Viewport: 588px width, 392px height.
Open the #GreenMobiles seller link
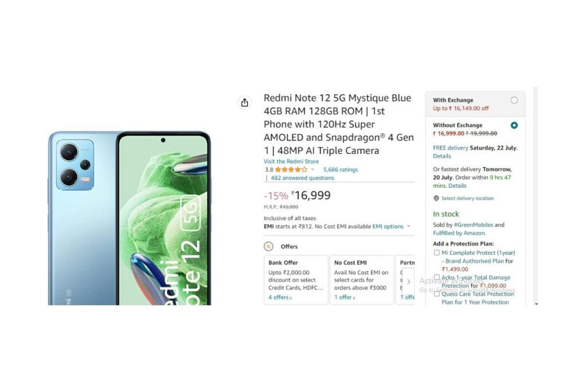473,225
